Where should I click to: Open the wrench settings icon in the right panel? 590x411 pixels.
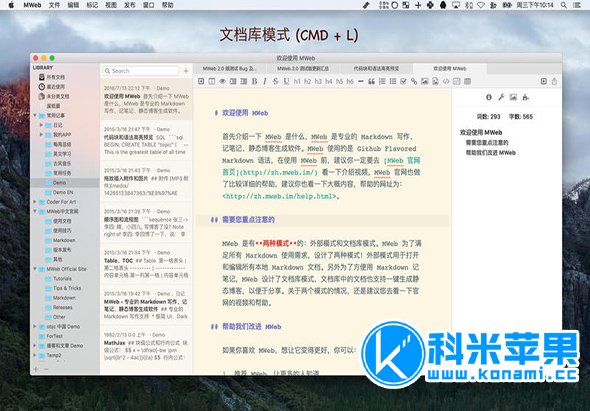501,97
